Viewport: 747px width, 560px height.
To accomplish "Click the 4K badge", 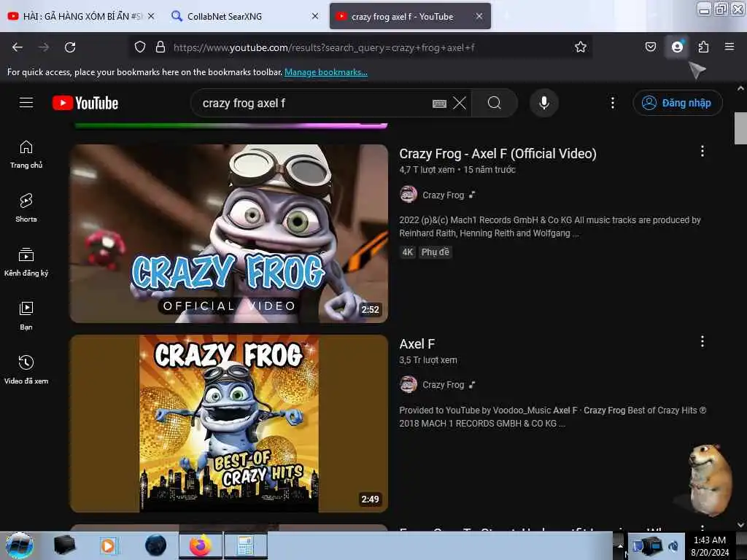I will pos(407,252).
